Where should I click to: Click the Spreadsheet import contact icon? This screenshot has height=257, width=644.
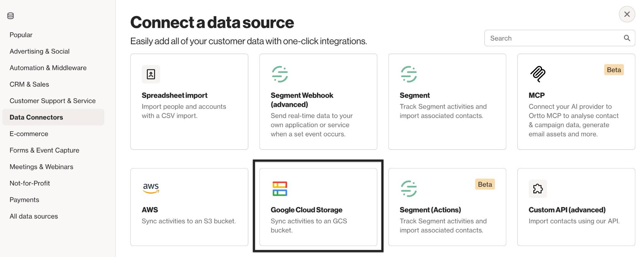coord(151,74)
